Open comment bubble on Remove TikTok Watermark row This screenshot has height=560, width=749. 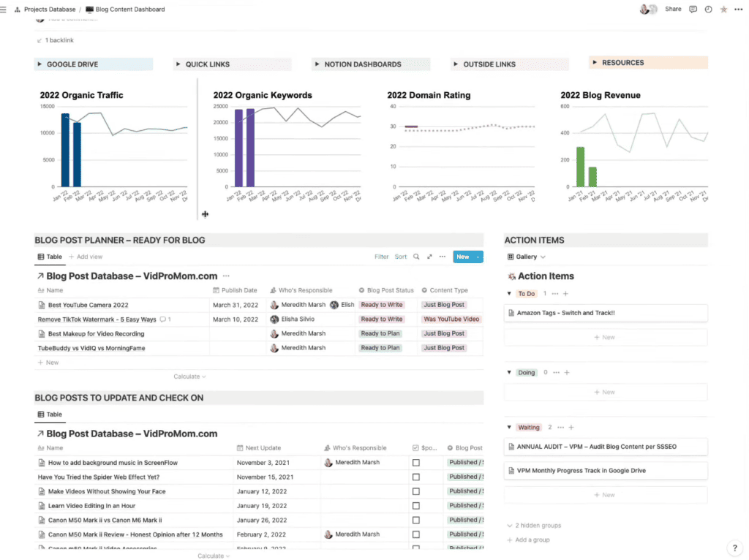pos(163,319)
